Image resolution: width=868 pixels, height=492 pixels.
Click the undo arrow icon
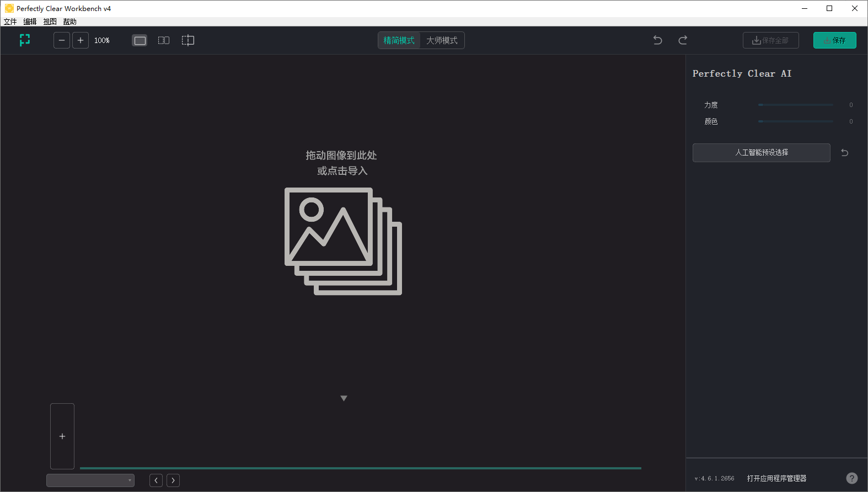coord(657,40)
